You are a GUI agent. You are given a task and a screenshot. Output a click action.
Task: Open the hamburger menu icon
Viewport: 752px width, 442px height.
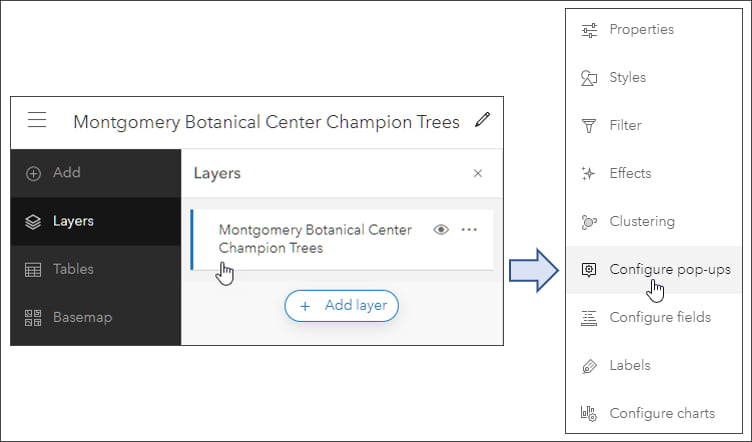(37, 121)
